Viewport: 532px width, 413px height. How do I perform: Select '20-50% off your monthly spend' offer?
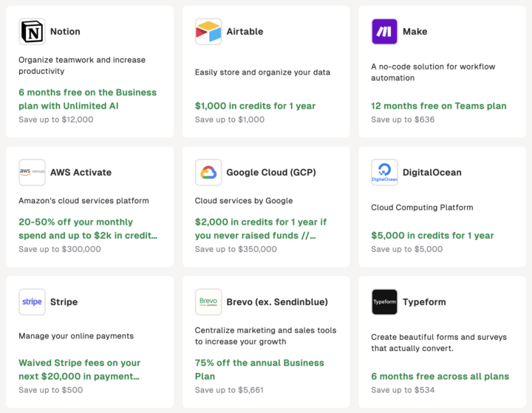88,229
